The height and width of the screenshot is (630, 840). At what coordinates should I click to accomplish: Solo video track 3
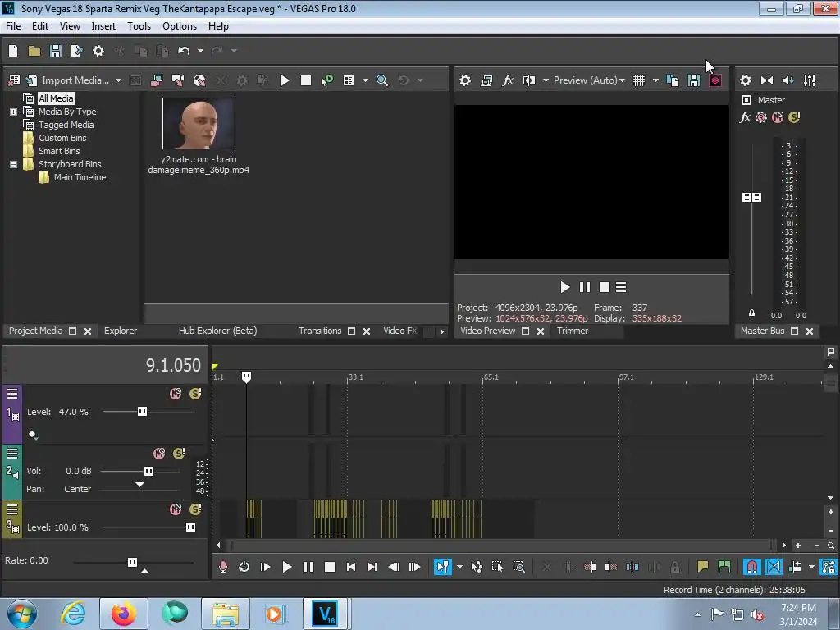point(195,509)
